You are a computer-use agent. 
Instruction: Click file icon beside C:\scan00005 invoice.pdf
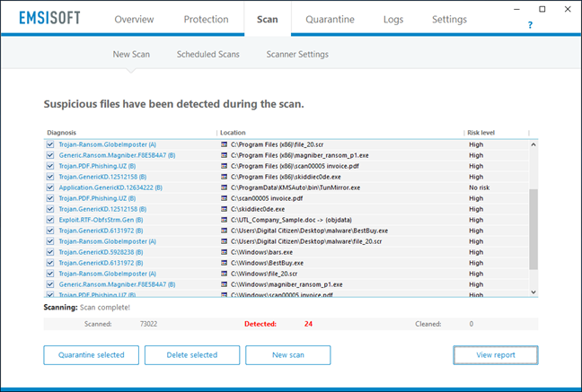pyautogui.click(x=225, y=198)
